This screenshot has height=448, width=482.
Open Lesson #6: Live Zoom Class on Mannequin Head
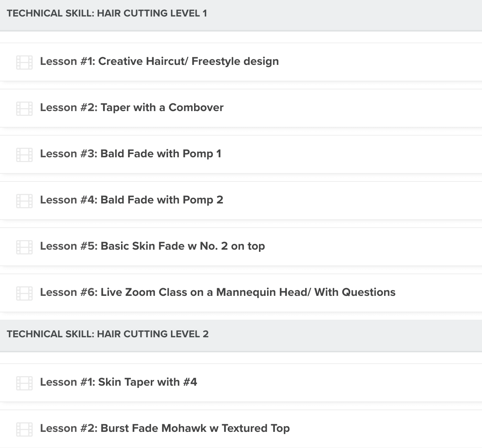pos(218,292)
